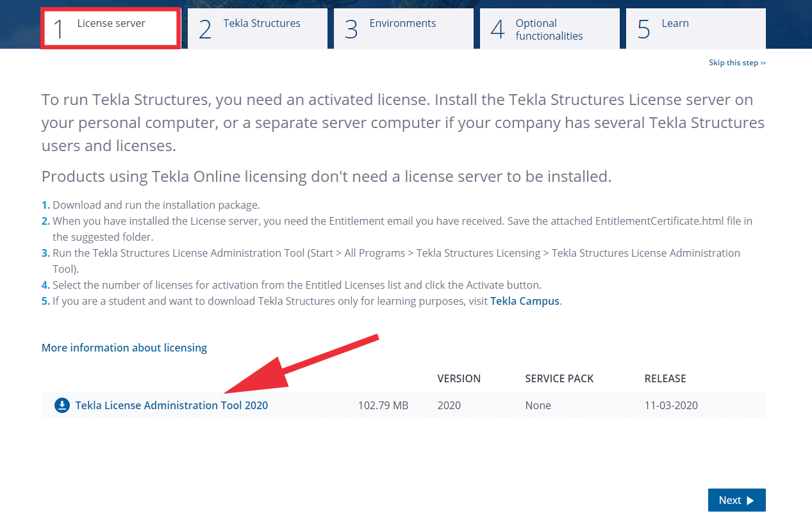Click the service pack value None
The height and width of the screenshot is (518, 812).
point(538,405)
